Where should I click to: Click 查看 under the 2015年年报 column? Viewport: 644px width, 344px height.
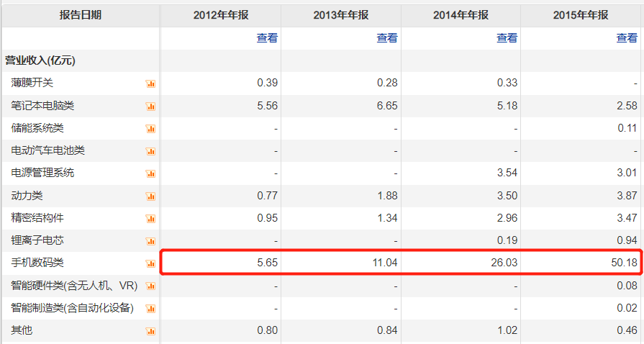tap(627, 38)
